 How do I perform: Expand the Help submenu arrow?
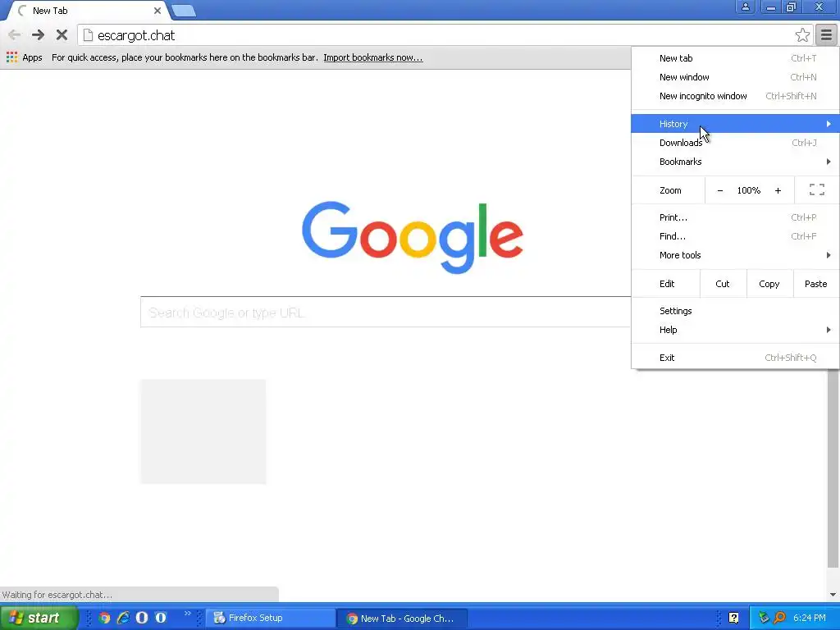pos(829,330)
